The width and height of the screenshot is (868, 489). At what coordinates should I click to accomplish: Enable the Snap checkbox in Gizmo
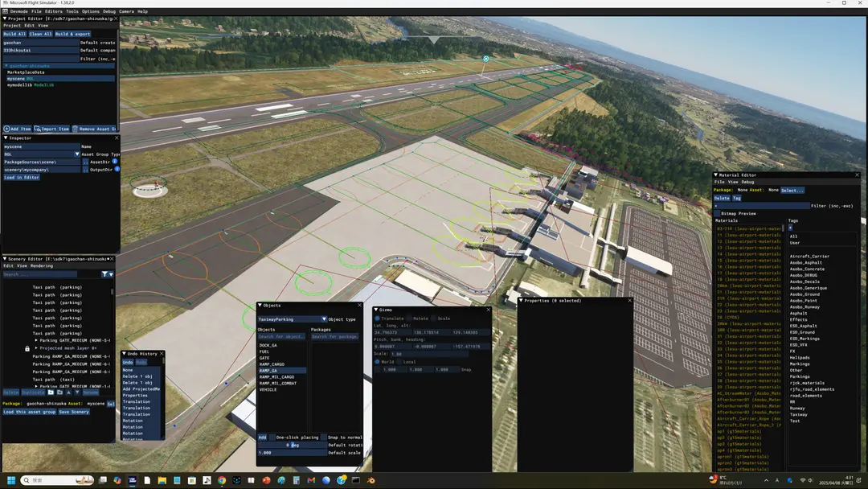378,369
